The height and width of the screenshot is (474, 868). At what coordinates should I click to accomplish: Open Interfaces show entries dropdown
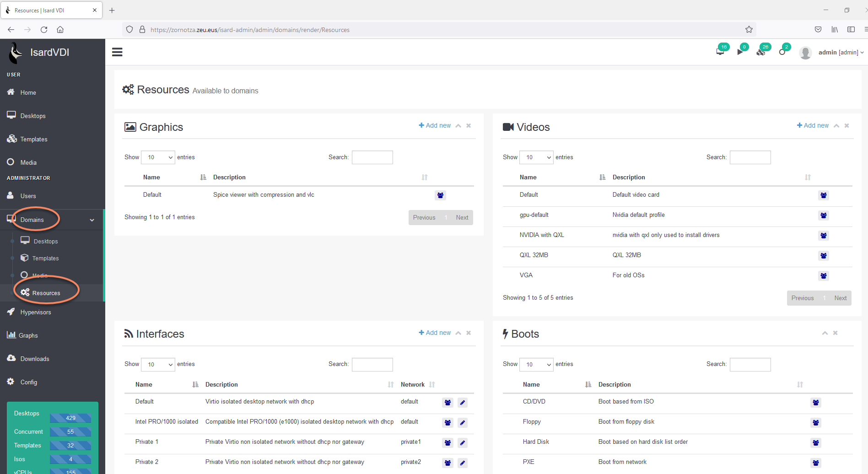click(158, 365)
